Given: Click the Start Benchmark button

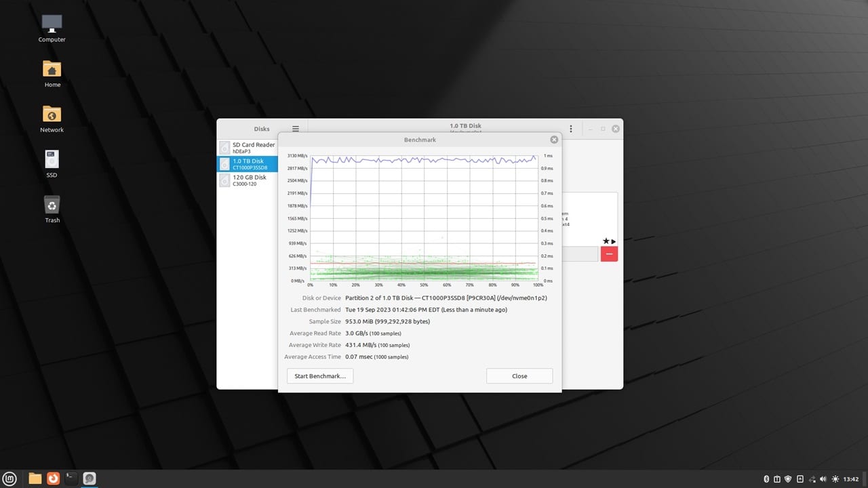Looking at the screenshot, I should tap(319, 375).
